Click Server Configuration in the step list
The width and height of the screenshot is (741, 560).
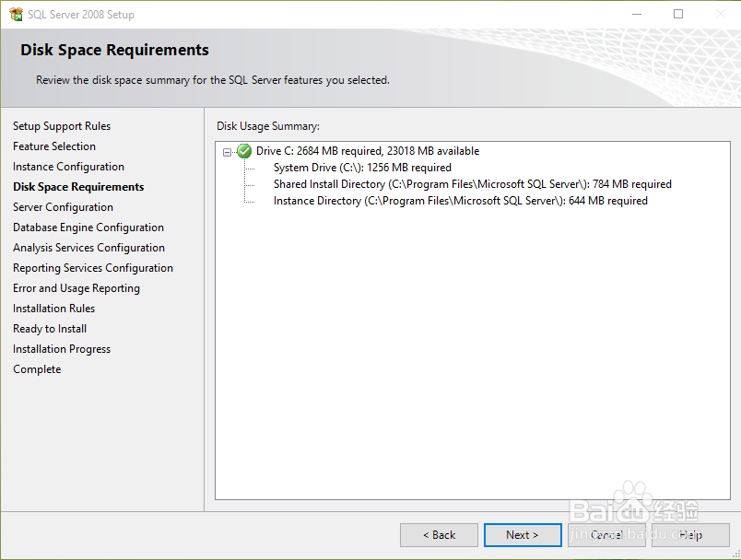click(x=63, y=207)
